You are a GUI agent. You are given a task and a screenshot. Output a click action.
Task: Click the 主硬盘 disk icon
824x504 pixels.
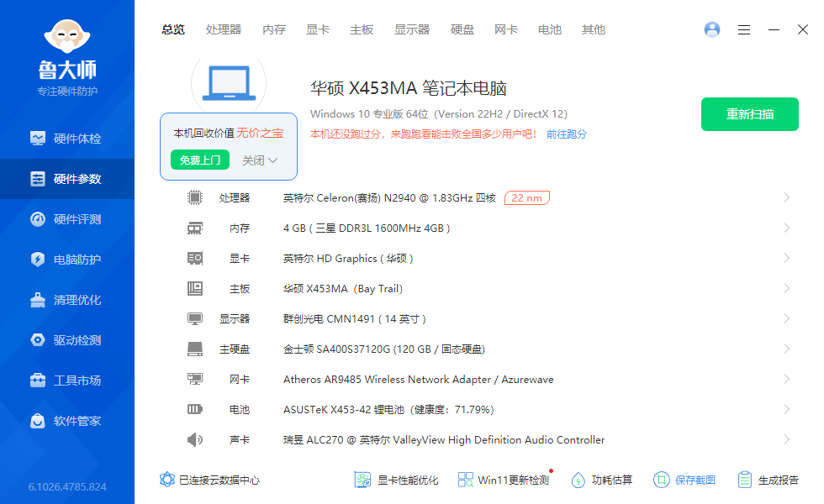195,349
